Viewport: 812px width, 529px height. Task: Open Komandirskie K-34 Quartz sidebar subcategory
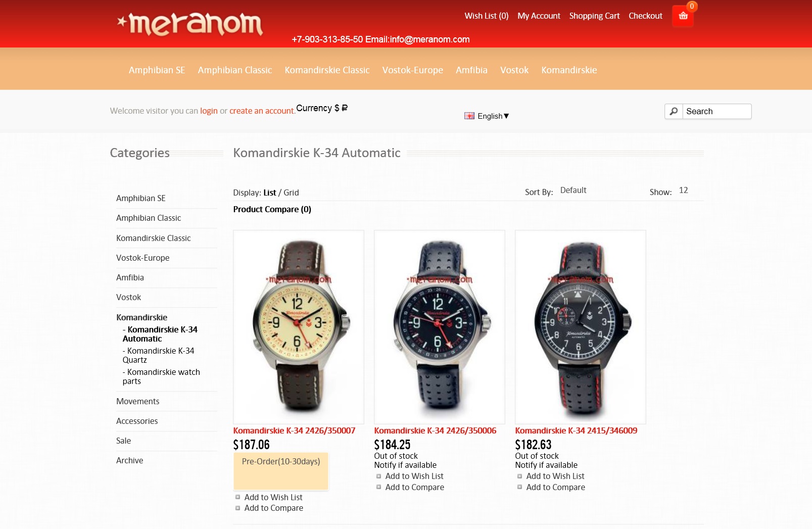tap(158, 355)
